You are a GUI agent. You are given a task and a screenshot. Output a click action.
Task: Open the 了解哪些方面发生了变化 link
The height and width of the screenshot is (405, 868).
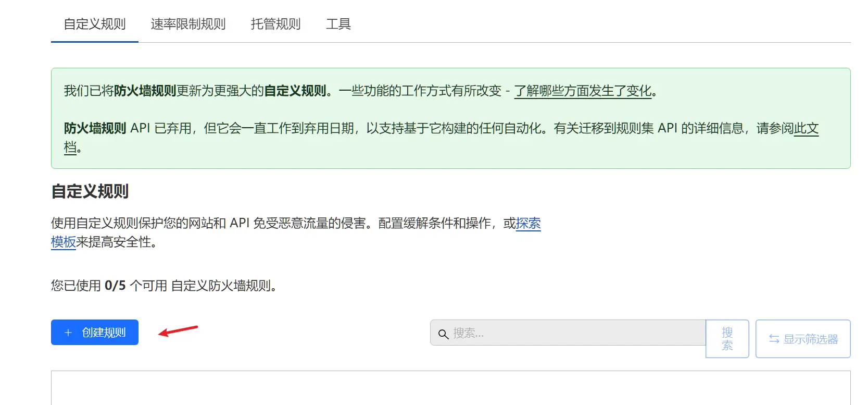[583, 91]
